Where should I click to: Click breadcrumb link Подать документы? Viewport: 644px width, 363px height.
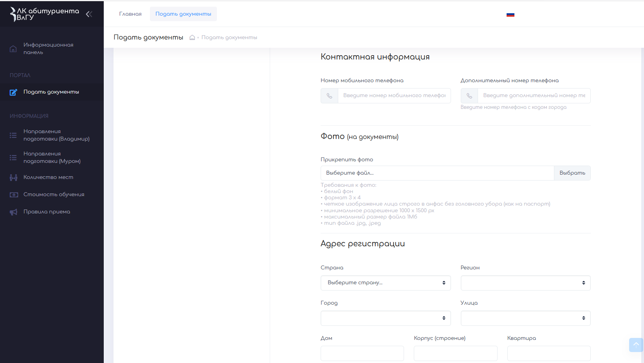(x=229, y=38)
